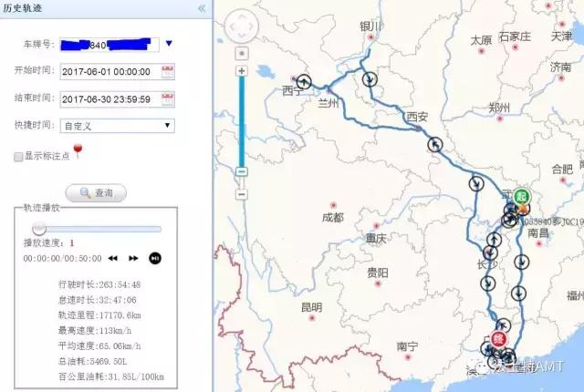Screen dimensions: 584x392
Task: Select the red 终 end marker
Action: point(498,339)
